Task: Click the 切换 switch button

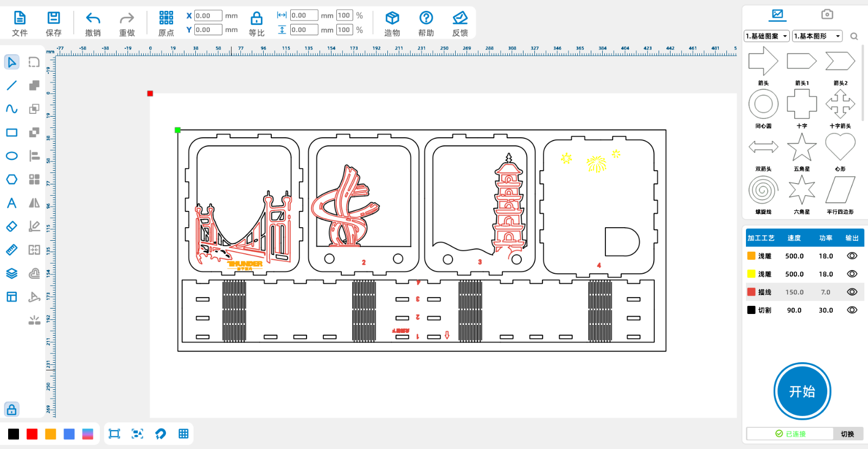Action: click(847, 434)
